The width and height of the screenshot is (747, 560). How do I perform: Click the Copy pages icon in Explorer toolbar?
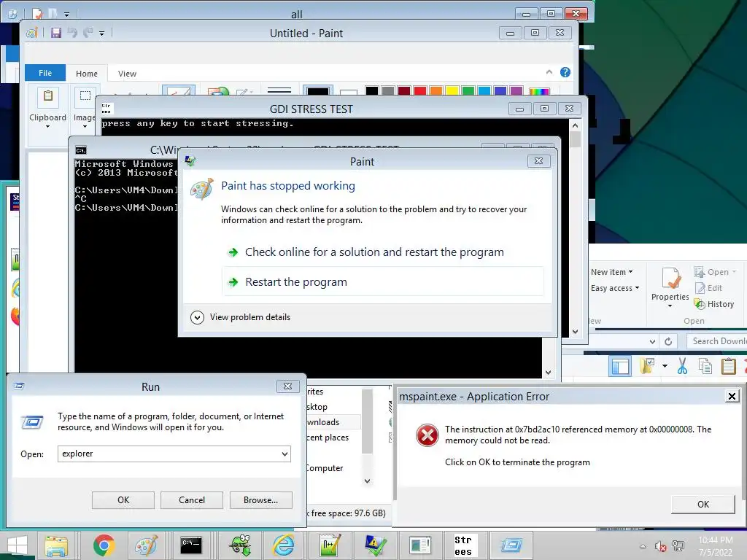[705, 366]
